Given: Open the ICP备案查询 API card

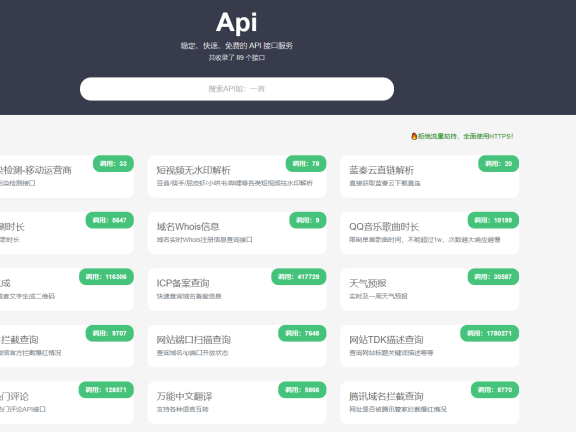Looking at the screenshot, I should (237, 289).
